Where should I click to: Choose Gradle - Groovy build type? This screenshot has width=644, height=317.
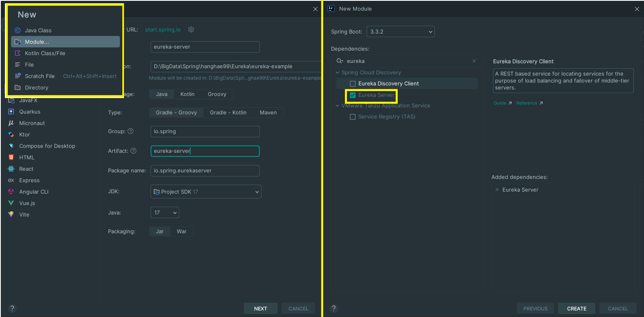pos(176,113)
